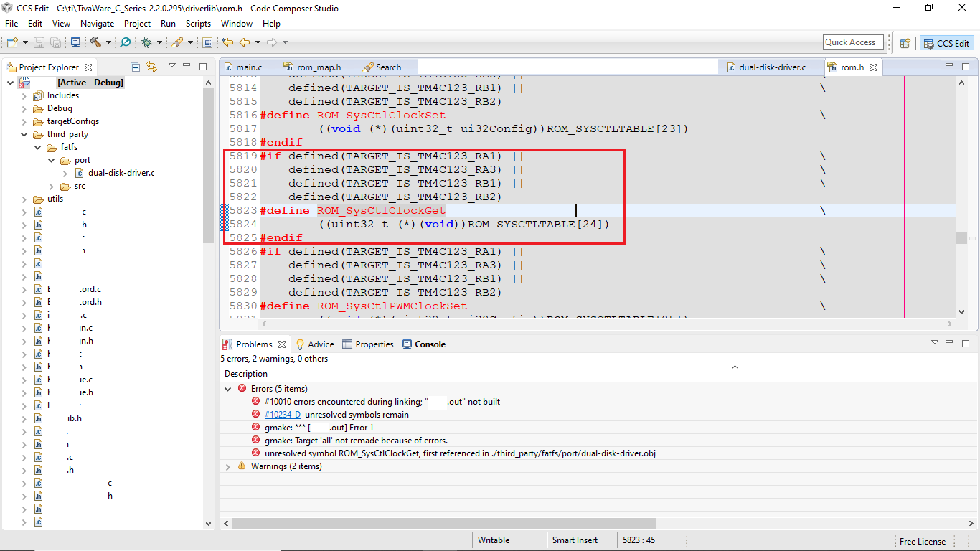Select the unresolved symbol ROM_SysCtlClockGet error
Screen dimensions: 980x551
[460, 453]
